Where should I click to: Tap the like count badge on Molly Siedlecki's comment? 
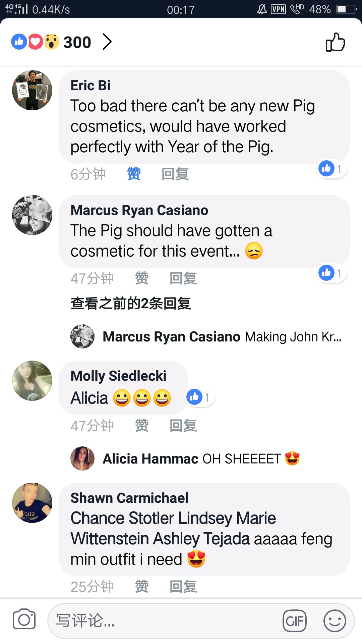pos(200,397)
